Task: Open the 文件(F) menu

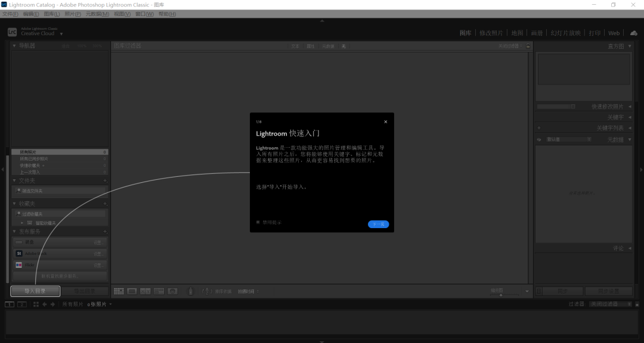Action: click(x=10, y=14)
